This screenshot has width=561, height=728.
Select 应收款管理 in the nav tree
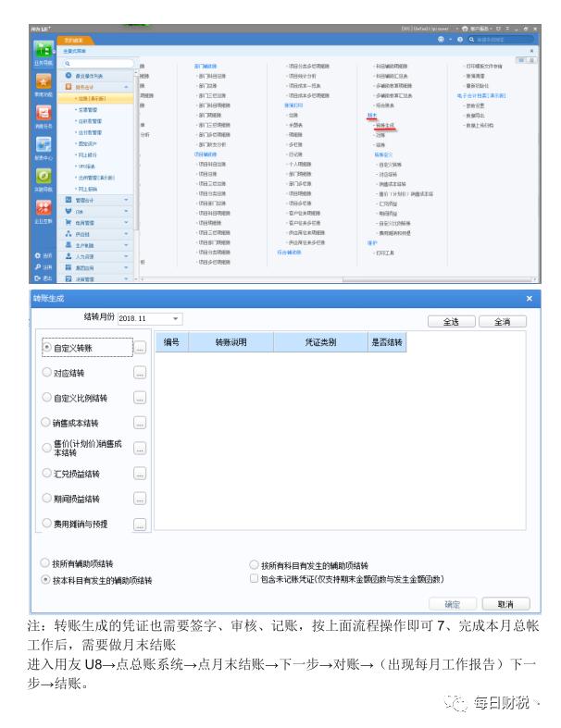coord(90,121)
